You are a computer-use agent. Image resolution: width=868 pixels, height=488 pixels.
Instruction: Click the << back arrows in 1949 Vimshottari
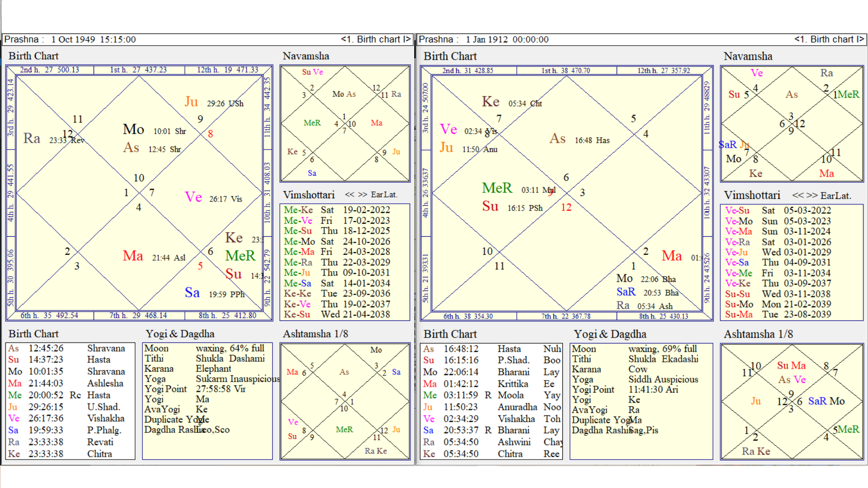tap(349, 195)
